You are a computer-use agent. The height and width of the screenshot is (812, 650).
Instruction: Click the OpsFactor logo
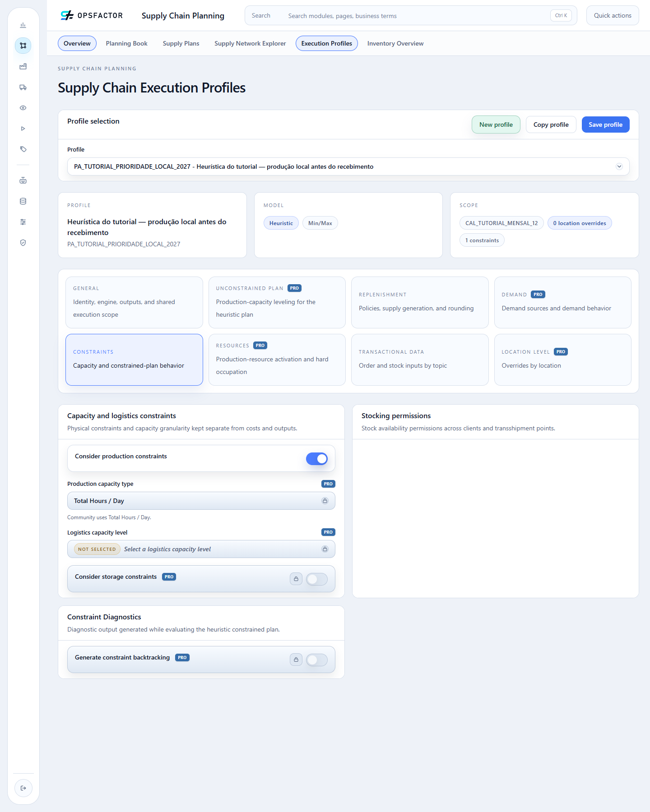(92, 15)
